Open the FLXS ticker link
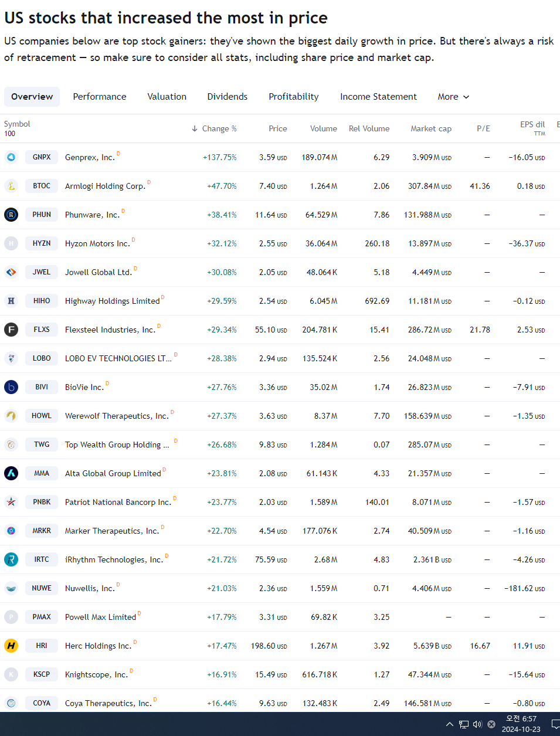Viewport: 560px width, 736px height. [x=42, y=330]
